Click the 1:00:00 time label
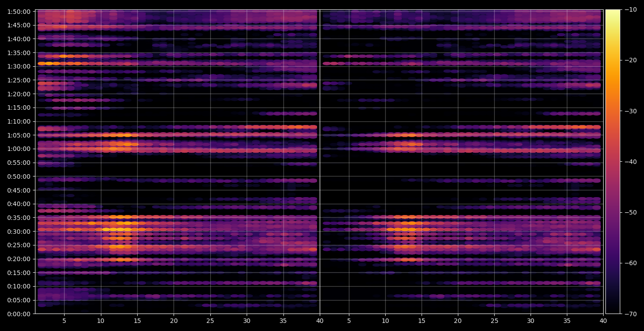The image size is (644, 331). coord(19,149)
